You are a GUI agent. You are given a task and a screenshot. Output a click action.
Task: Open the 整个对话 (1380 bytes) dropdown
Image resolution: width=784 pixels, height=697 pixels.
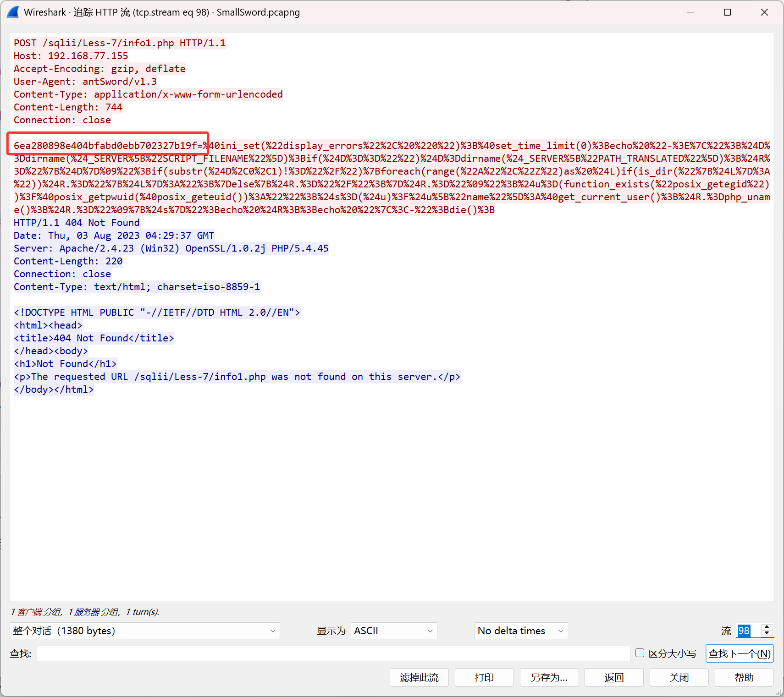point(144,631)
